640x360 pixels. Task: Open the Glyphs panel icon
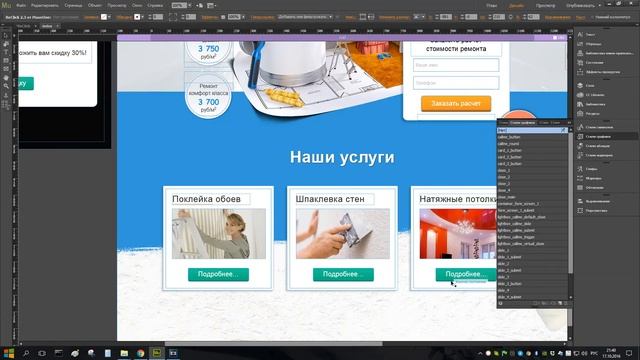(580, 169)
